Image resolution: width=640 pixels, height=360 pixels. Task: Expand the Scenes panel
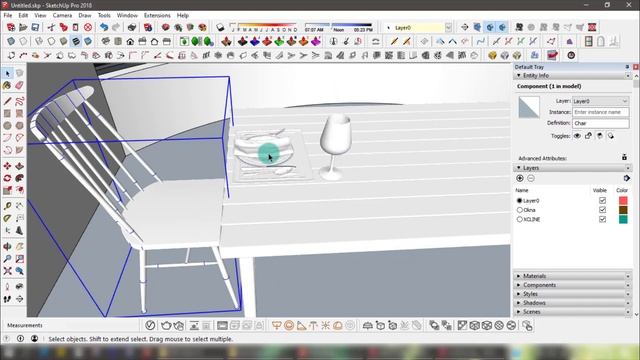click(519, 312)
